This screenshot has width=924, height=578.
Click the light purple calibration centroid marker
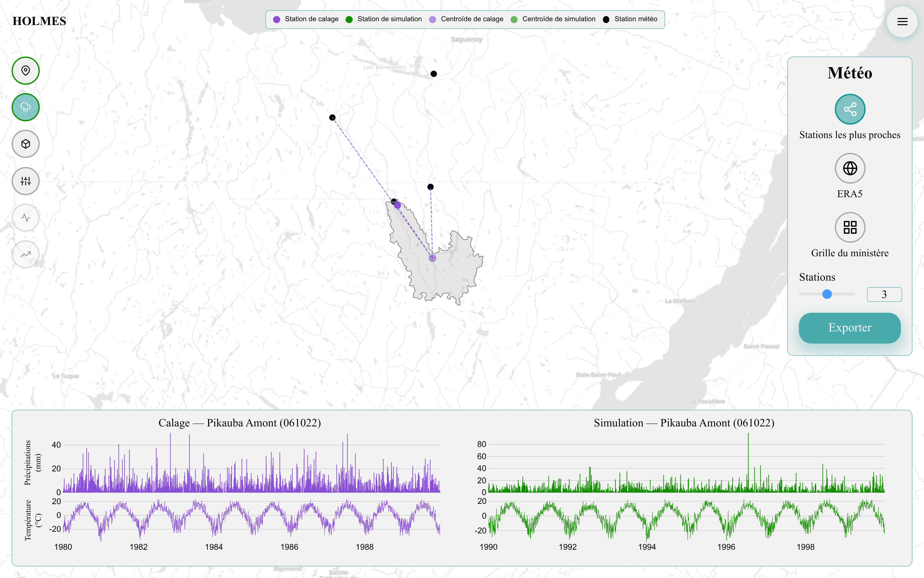coord(432,258)
